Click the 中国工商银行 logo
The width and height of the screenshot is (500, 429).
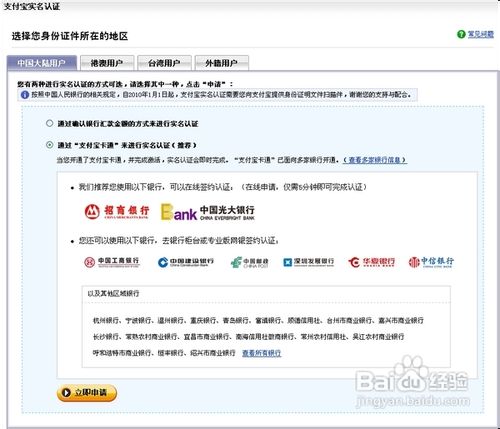[112, 262]
